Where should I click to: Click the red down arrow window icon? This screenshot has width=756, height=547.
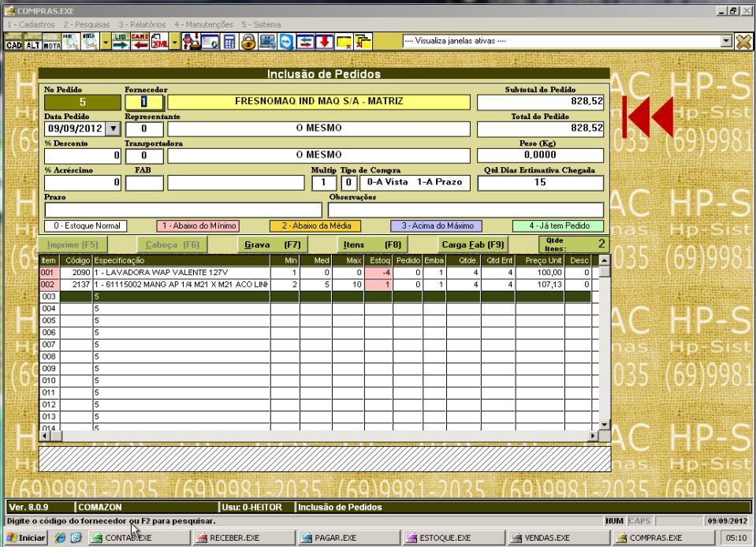pos(325,42)
